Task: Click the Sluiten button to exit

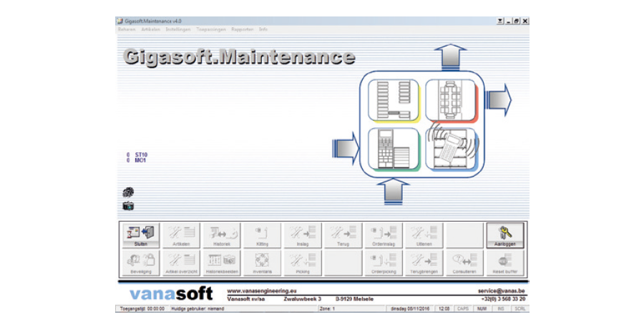Action: click(x=141, y=236)
